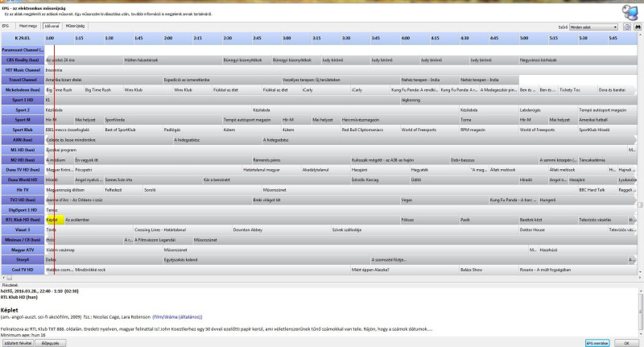The width and height of the screenshot is (644, 347).
Task: Select Harcművészmagazin on Sport M
Action: coord(400,120)
